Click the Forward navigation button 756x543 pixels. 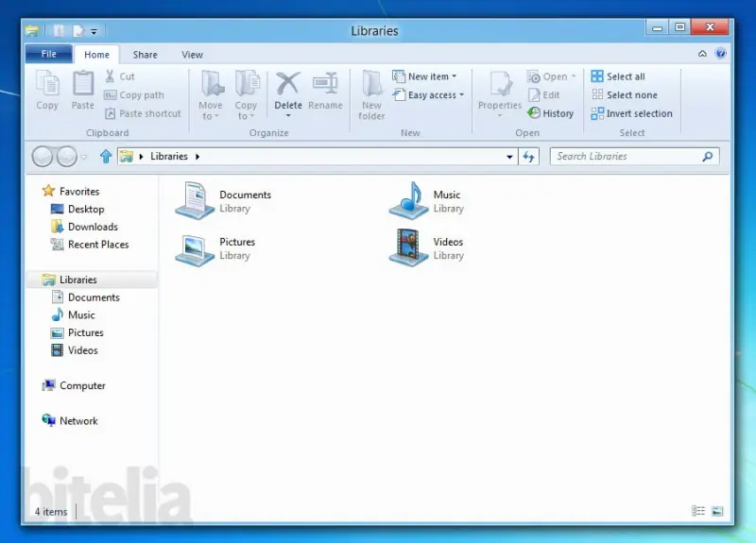coord(66,156)
